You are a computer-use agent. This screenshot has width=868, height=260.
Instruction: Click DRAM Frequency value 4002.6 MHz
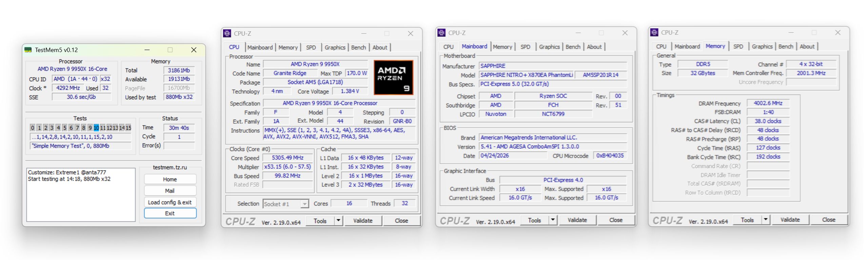pyautogui.click(x=768, y=103)
